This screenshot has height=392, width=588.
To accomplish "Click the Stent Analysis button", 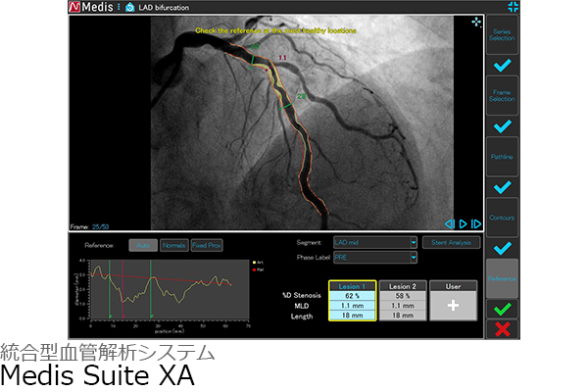I will point(451,242).
